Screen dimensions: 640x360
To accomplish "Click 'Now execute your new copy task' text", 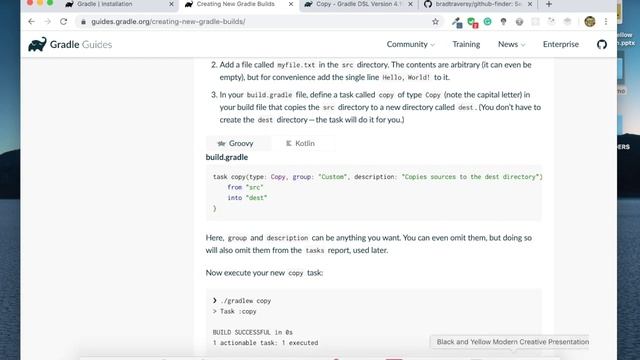I will [x=264, y=273].
